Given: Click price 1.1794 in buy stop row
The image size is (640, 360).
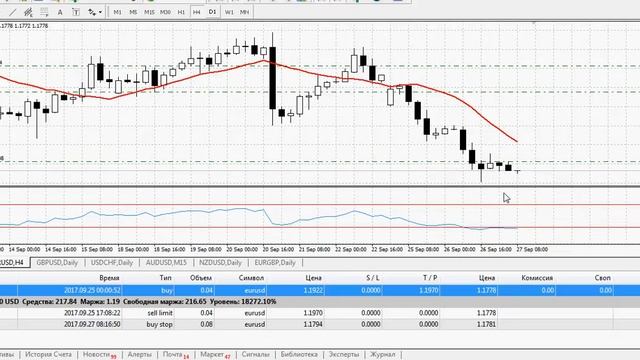Looking at the screenshot, I should [313, 324].
